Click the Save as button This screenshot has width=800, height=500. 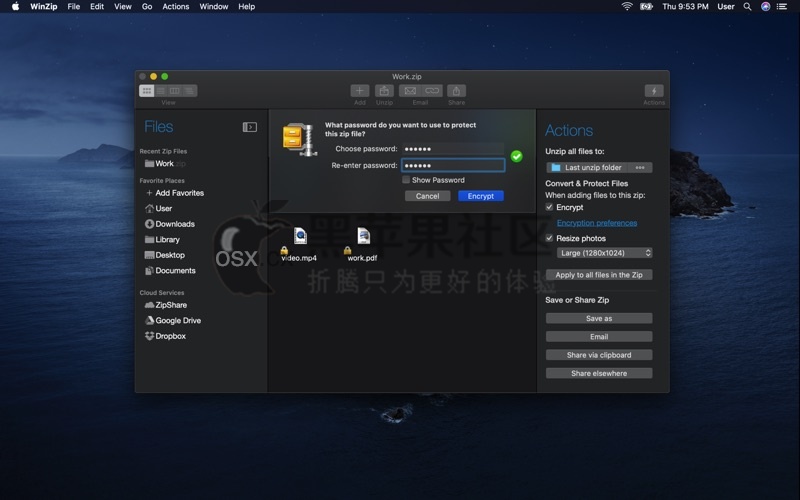pos(599,318)
